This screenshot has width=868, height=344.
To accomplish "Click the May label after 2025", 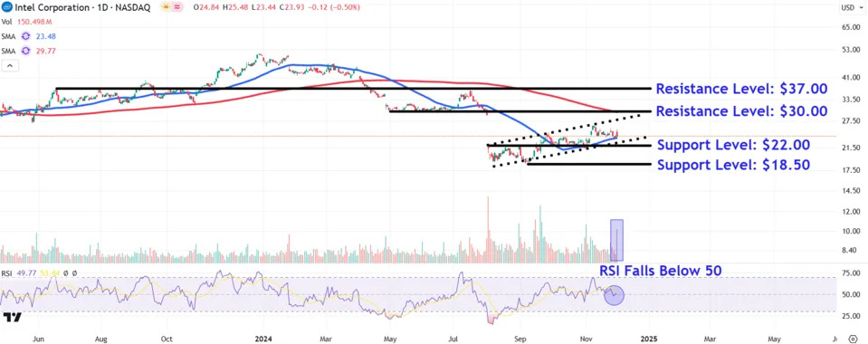I will click(x=774, y=338).
